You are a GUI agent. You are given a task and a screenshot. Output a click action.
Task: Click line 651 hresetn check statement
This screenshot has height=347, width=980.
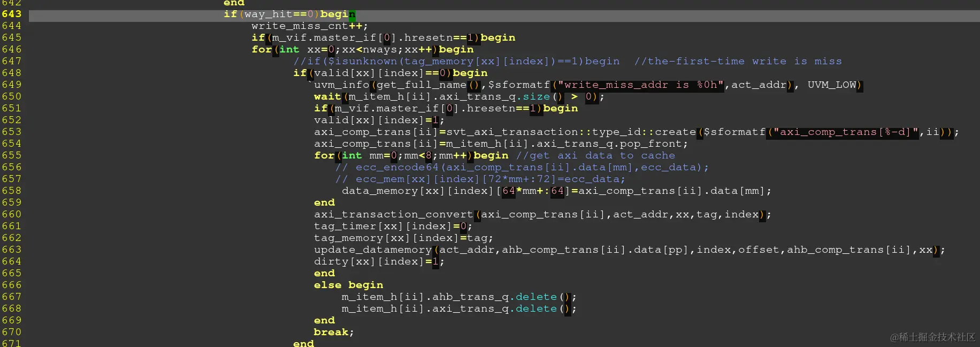coord(446,108)
